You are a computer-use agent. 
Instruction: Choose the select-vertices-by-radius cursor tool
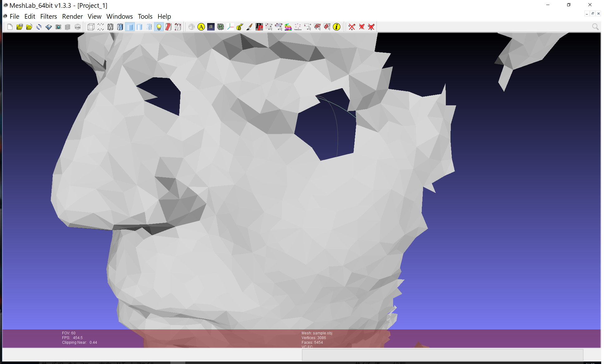tap(269, 27)
